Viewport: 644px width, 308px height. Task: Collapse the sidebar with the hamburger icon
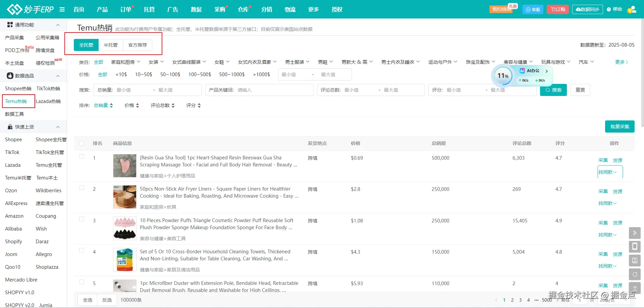click(x=62, y=9)
